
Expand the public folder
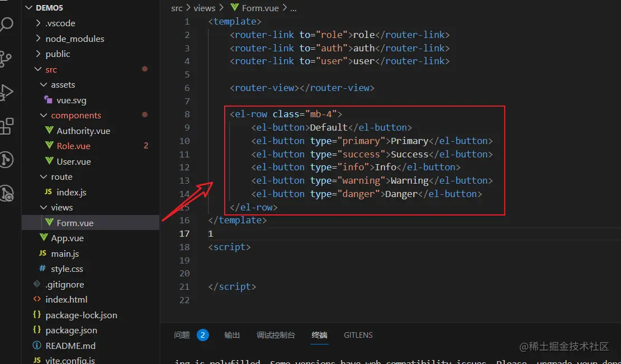pos(38,54)
